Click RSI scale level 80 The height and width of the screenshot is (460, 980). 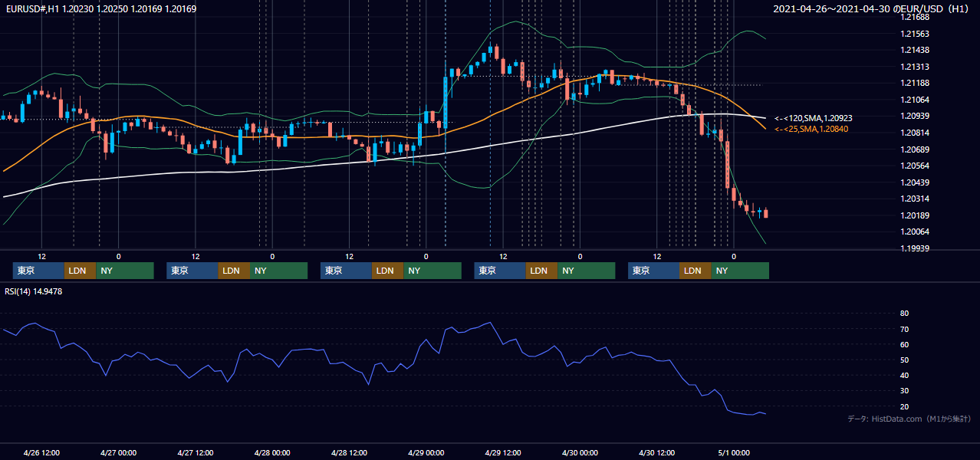point(904,314)
